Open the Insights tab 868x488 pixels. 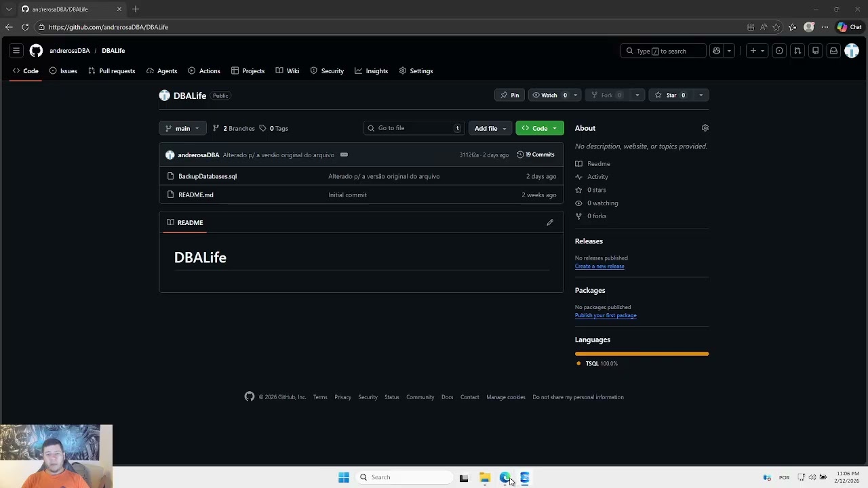(371, 71)
